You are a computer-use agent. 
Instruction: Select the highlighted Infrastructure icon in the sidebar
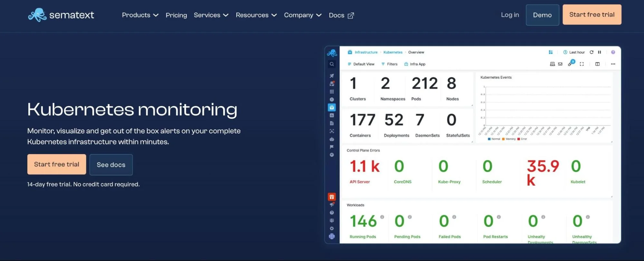point(332,107)
